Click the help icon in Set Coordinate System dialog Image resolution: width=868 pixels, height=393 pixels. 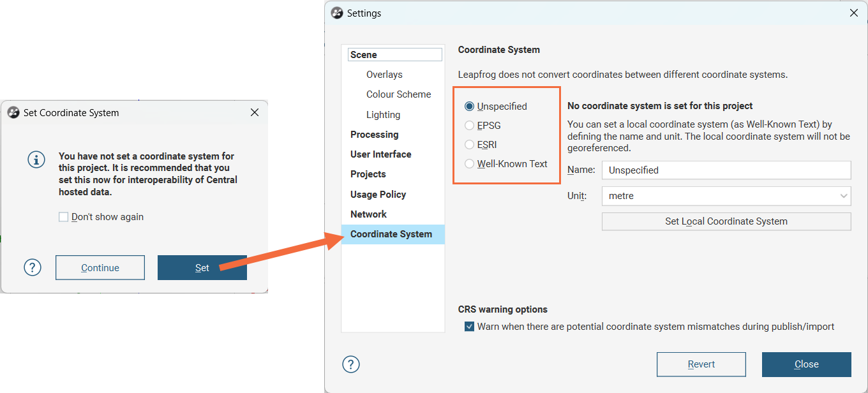(x=33, y=267)
